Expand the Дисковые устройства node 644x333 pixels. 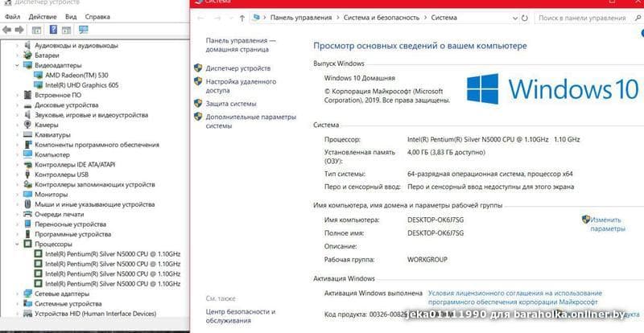(x=17, y=105)
